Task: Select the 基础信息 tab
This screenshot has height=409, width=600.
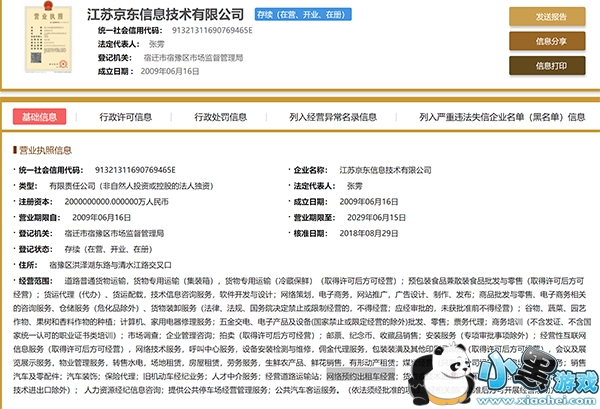Action: (x=39, y=117)
